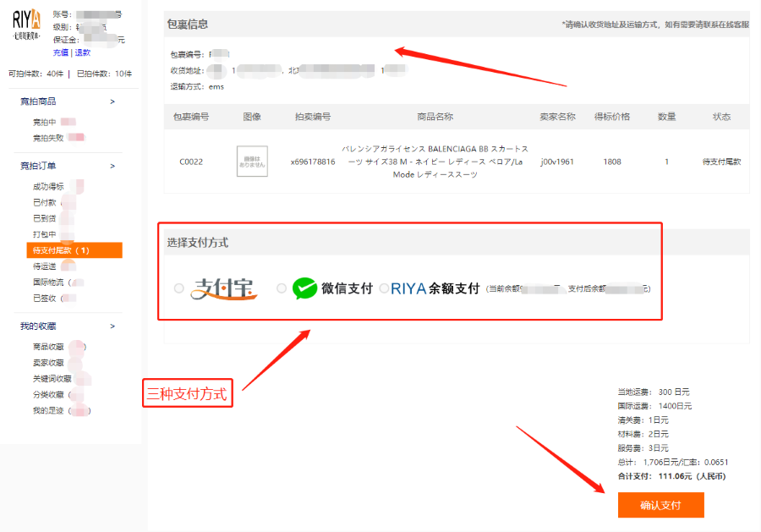Image resolution: width=761 pixels, height=532 pixels.
Task: Select the 支付宝 payment radio button
Action: (x=178, y=288)
